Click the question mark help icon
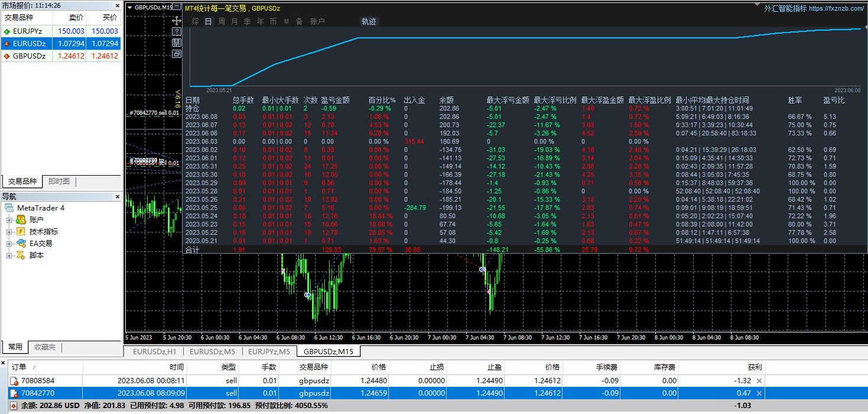The image size is (868, 414). [x=177, y=31]
